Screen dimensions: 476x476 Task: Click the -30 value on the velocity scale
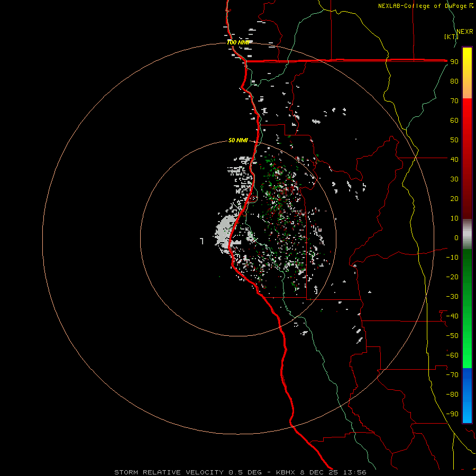tap(452, 297)
